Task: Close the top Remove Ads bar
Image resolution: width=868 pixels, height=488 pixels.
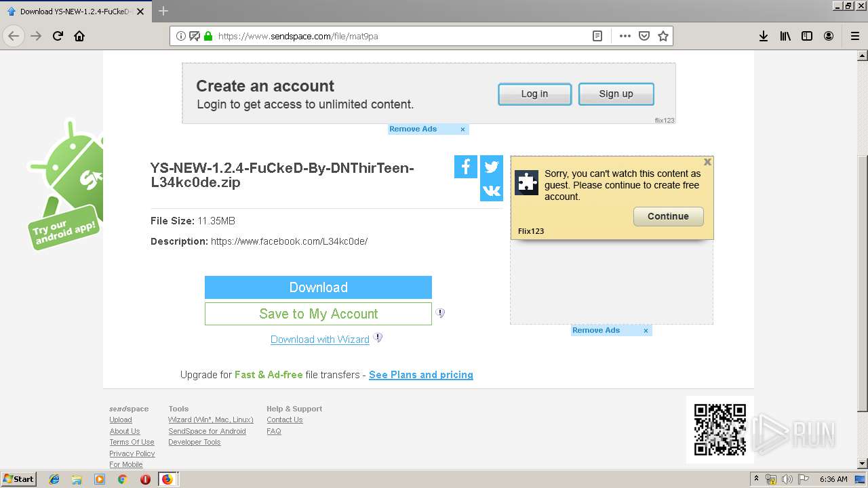Action: (x=463, y=129)
